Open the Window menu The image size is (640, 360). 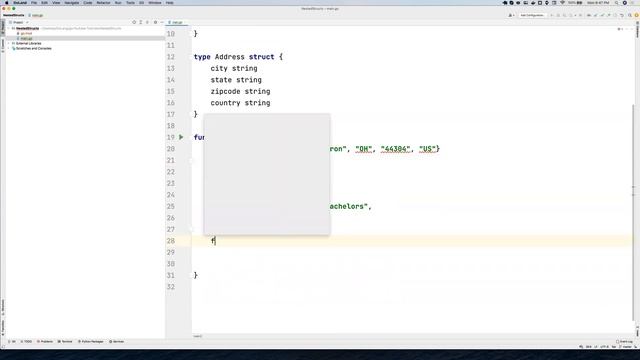155,3
